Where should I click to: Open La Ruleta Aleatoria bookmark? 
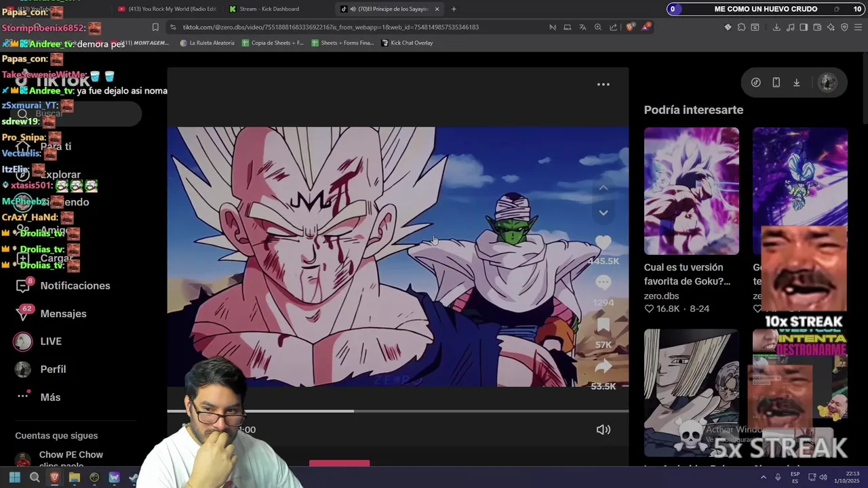tap(208, 43)
